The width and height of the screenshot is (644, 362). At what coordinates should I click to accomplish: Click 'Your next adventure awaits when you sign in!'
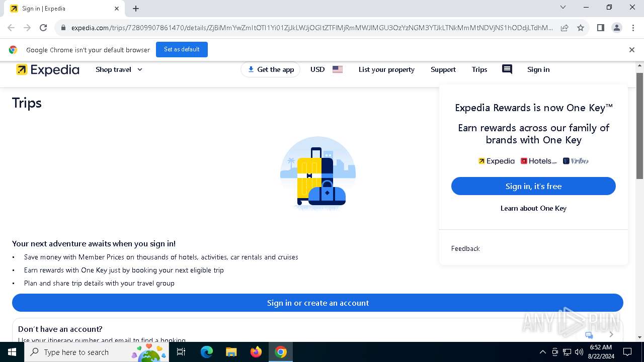coord(94,244)
